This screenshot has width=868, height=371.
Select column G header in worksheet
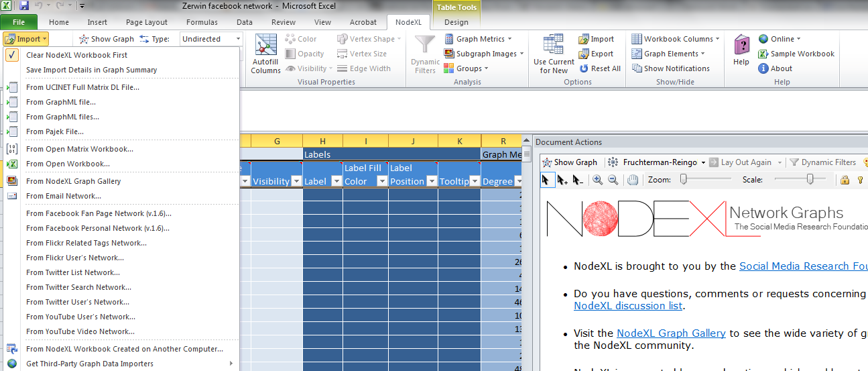[277, 141]
